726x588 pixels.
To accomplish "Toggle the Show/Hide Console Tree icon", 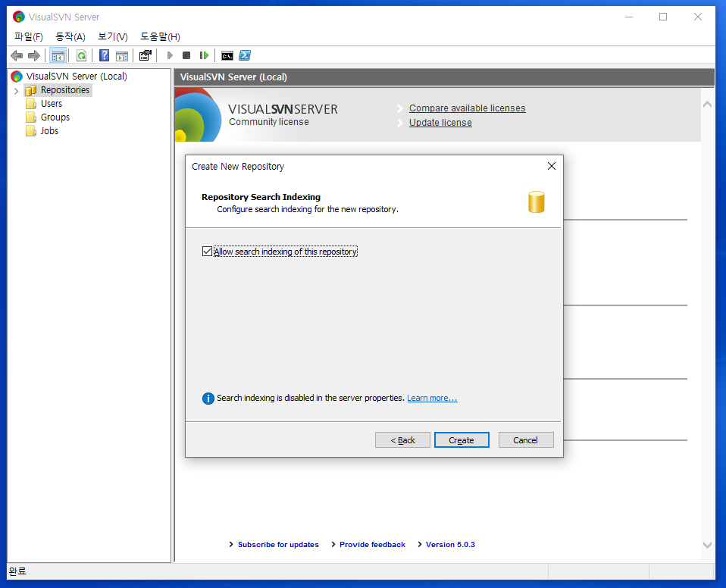I will pos(58,55).
